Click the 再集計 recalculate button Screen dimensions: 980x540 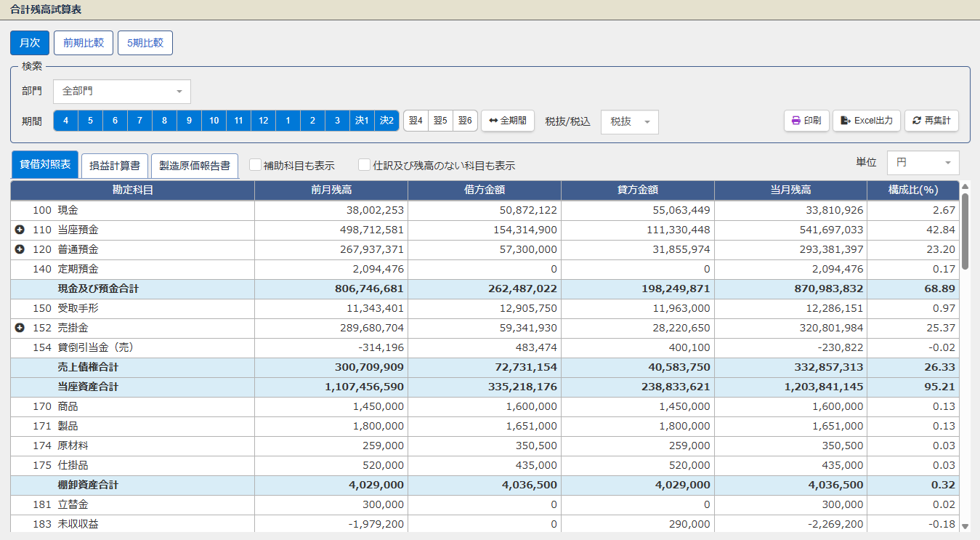click(931, 121)
